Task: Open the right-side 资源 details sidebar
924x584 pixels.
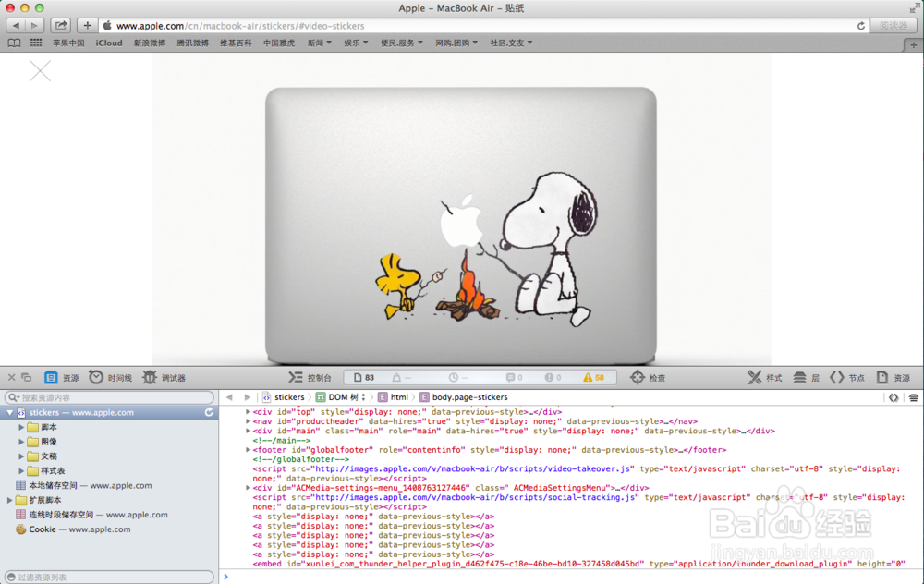Action: pyautogui.click(x=894, y=378)
